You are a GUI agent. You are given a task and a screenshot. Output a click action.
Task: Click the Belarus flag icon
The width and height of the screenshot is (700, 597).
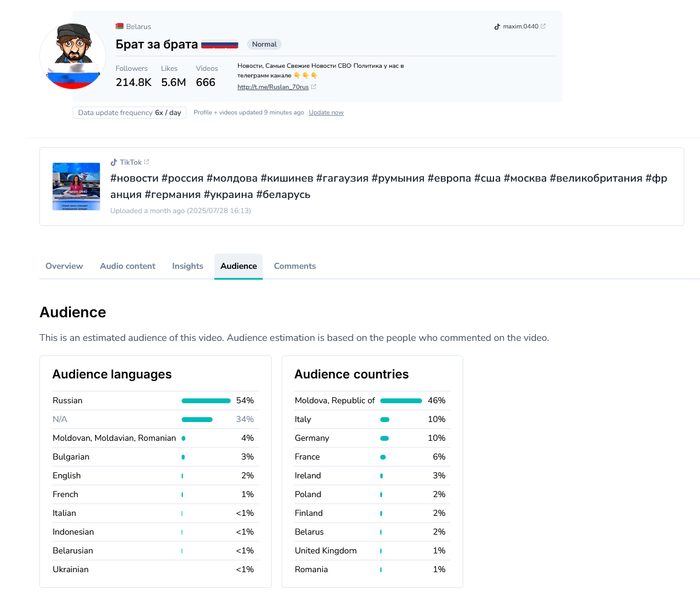tap(119, 27)
